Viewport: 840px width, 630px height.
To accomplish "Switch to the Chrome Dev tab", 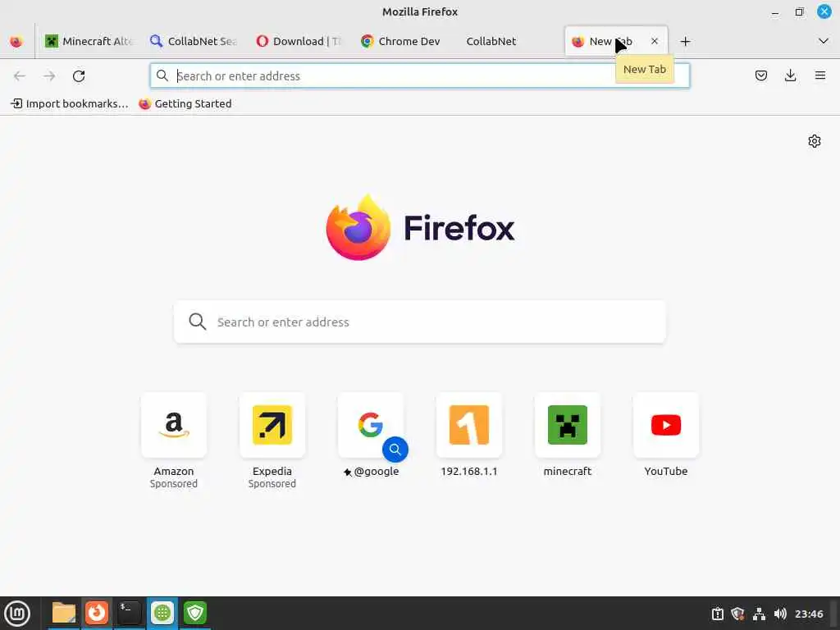I will pyautogui.click(x=404, y=41).
